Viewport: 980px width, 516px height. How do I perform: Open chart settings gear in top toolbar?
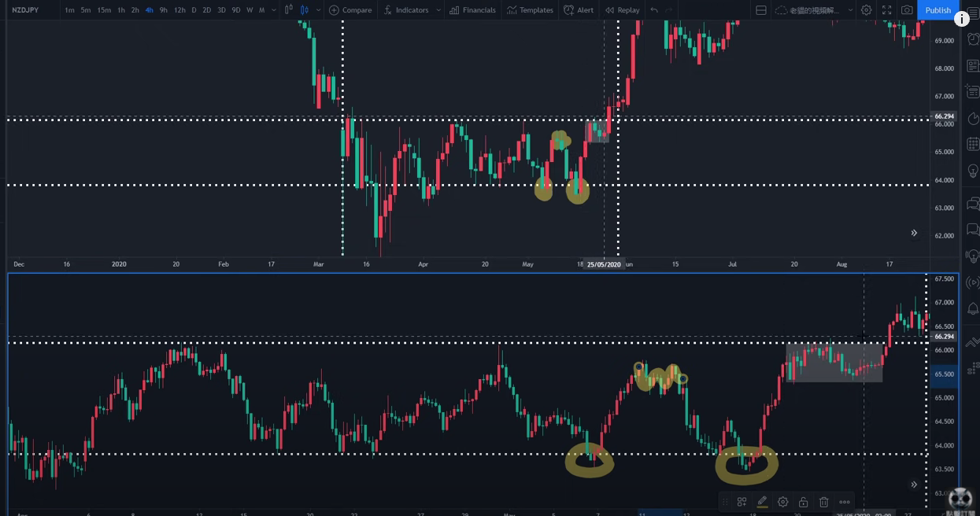click(866, 10)
